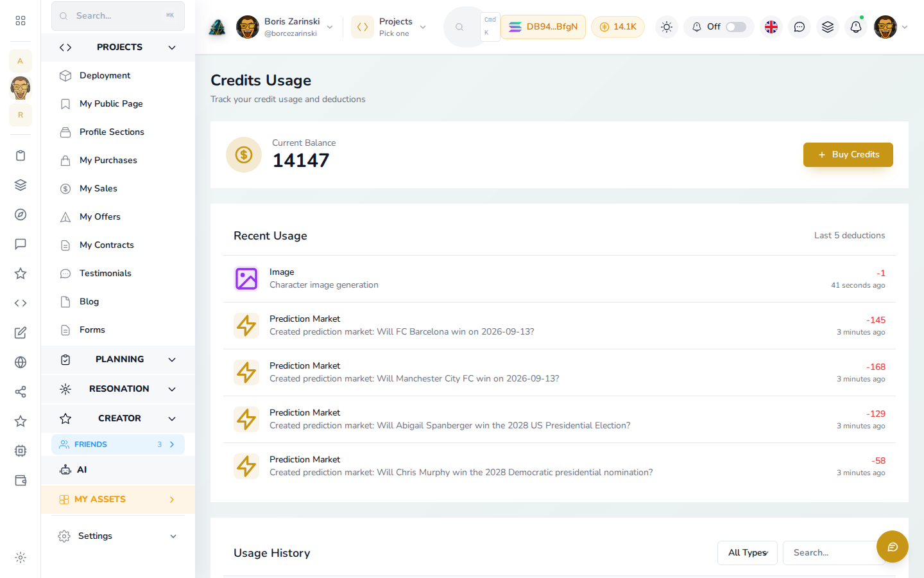Click the code brackets icon in left rail
924x578 pixels.
(21, 303)
